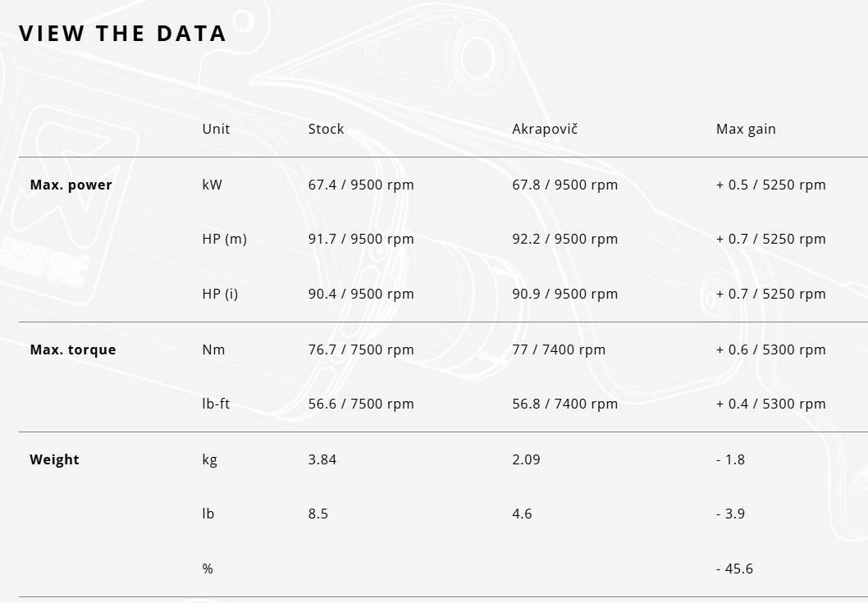Click the 'Stock' column header
The height and width of the screenshot is (603, 868).
[326, 129]
